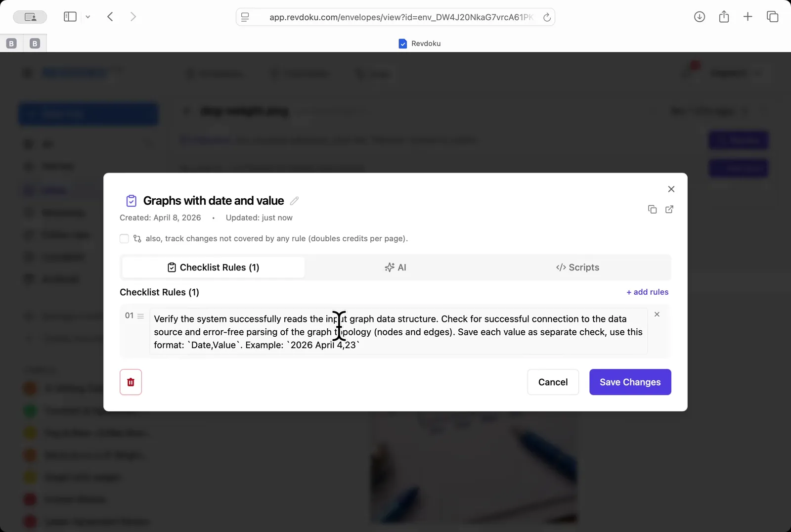The width and height of the screenshot is (791, 532).
Task: Click Save Changes
Action: (x=630, y=382)
